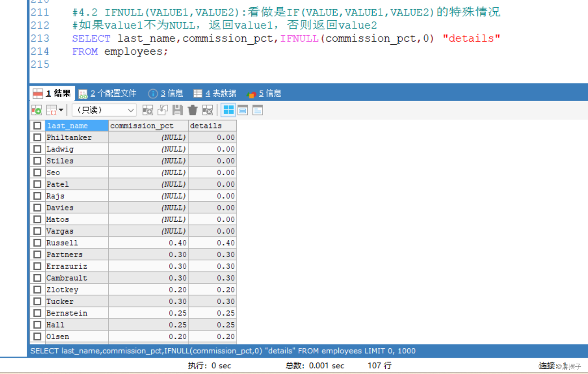588x374 pixels.
Task: Open the 4 表数据 tab
Action: coord(214,93)
